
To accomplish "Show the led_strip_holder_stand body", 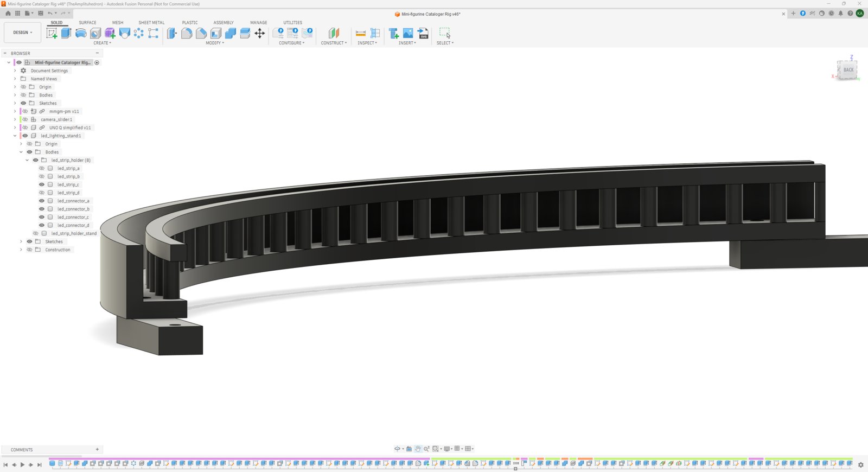I will click(x=36, y=233).
